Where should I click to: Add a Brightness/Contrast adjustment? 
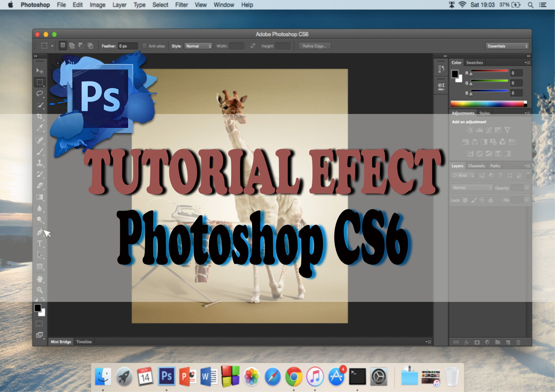(x=470, y=130)
